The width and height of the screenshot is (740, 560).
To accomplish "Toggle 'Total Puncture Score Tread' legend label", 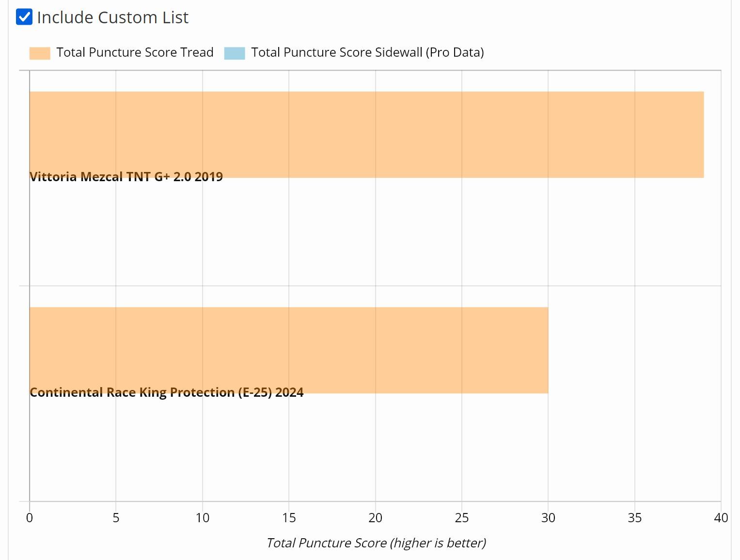I will [135, 52].
